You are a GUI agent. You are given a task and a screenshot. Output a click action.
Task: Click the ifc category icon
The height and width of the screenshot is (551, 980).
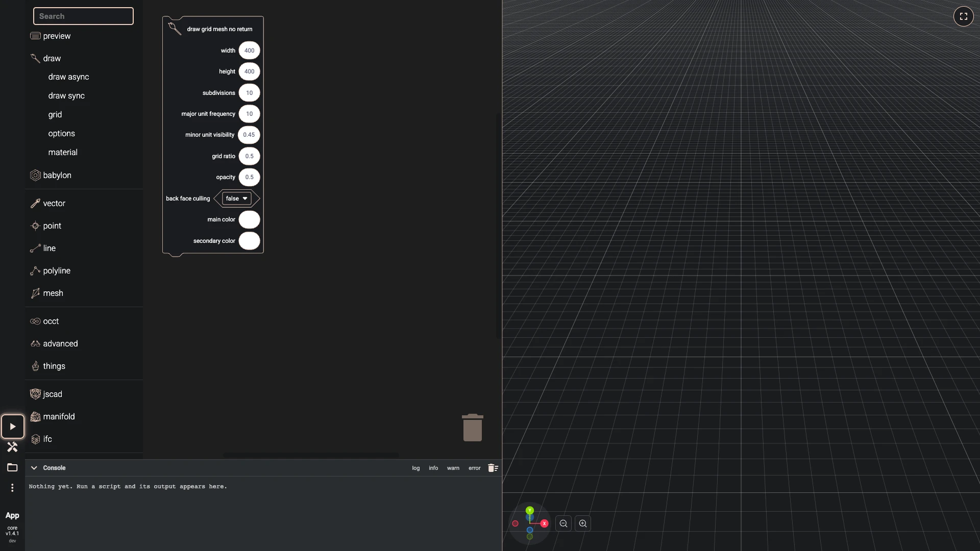point(35,439)
